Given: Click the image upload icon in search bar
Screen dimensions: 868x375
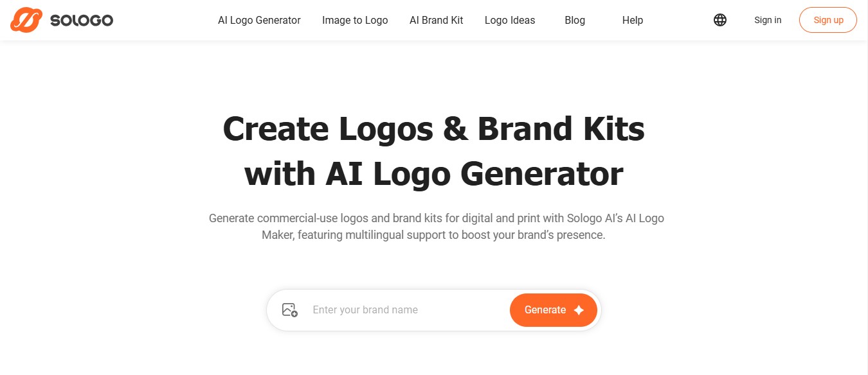Looking at the screenshot, I should point(290,310).
